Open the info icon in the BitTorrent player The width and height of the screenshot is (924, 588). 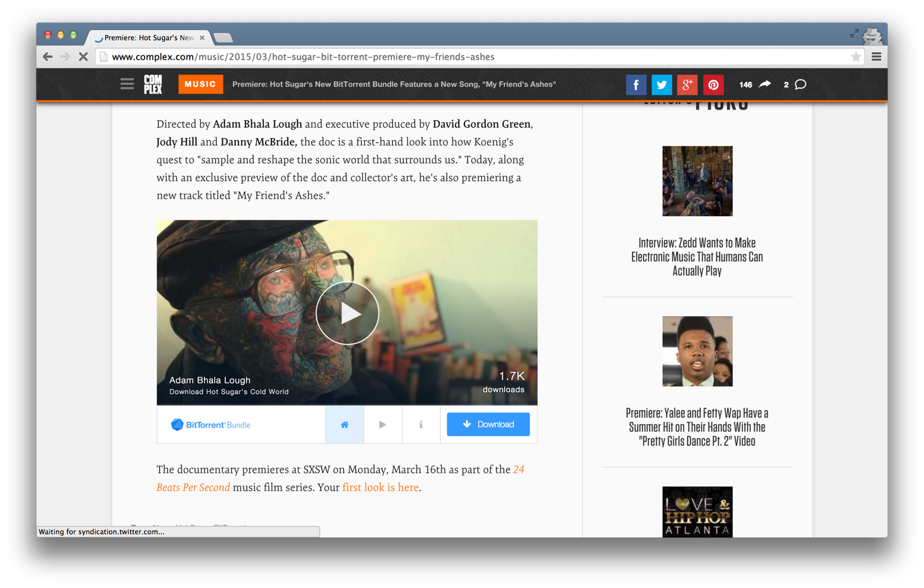[421, 424]
